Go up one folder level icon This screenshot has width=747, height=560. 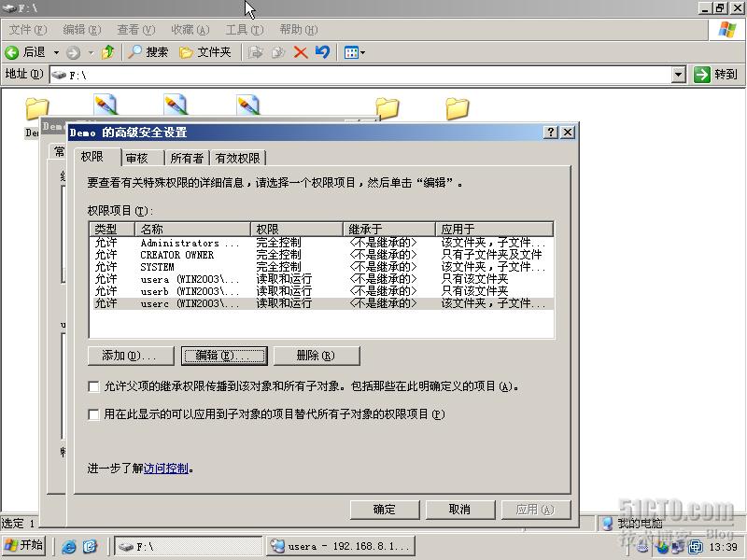click(x=108, y=52)
